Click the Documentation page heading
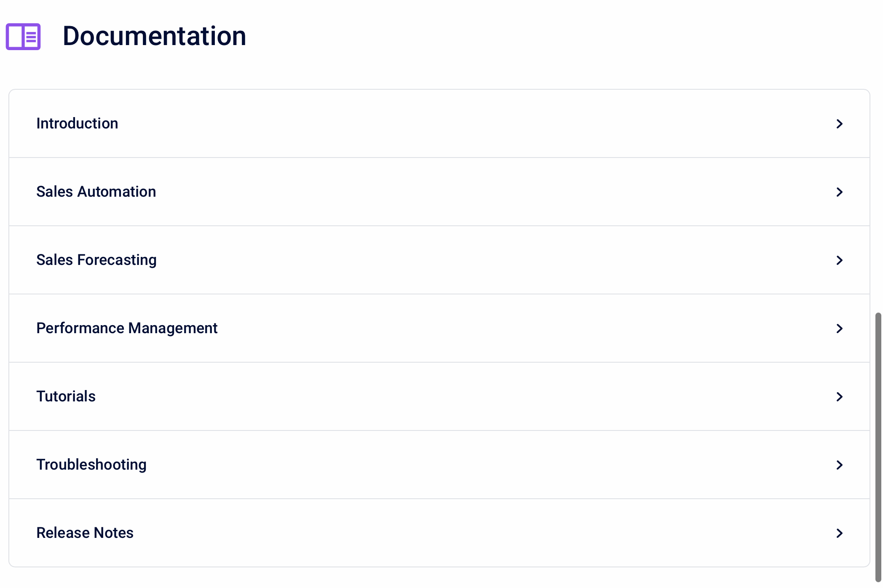Image resolution: width=883 pixels, height=588 pixels. pos(155,36)
